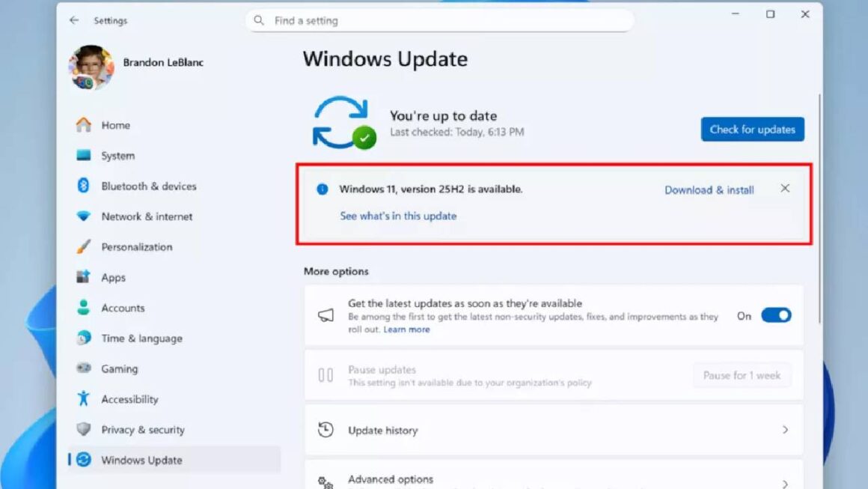The width and height of the screenshot is (868, 489).
Task: Click the Advanced options gears icon
Action: pyautogui.click(x=325, y=482)
